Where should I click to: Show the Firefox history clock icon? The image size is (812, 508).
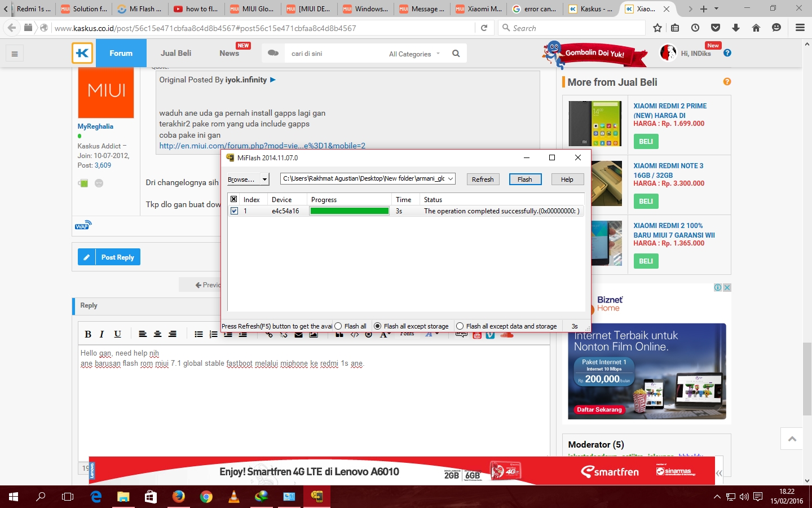(x=695, y=28)
